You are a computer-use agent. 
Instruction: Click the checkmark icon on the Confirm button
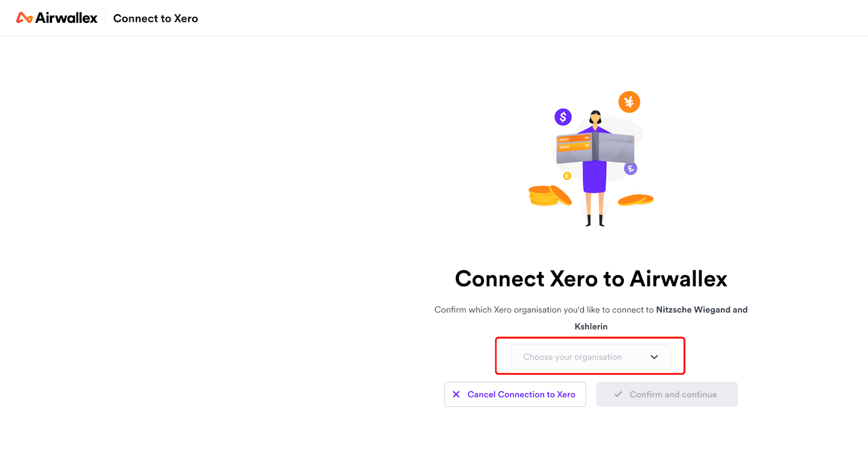[618, 394]
